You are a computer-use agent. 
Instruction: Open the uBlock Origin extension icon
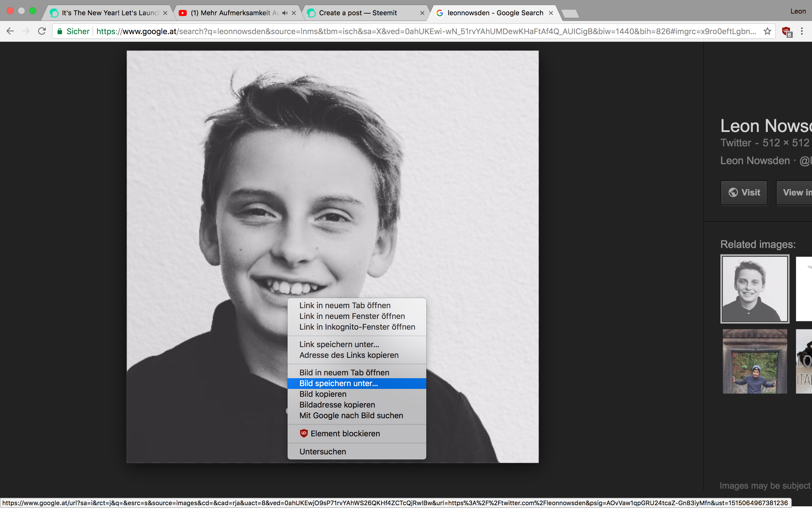click(x=787, y=32)
